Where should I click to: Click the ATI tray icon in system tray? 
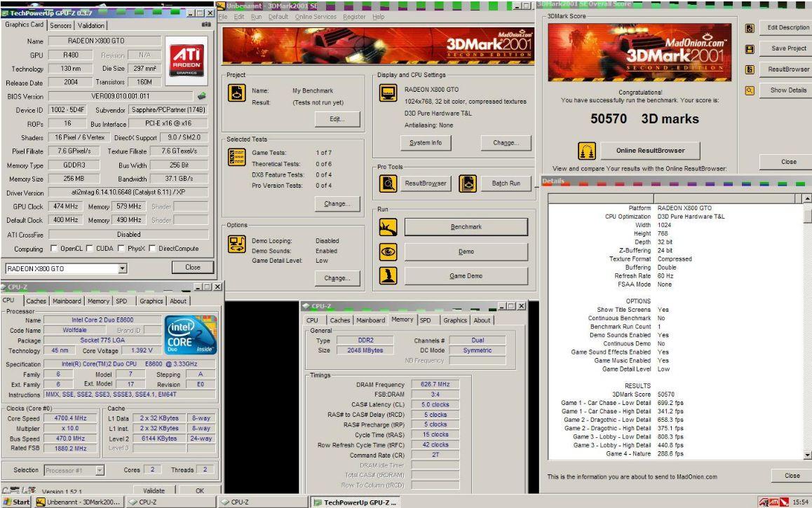pos(773,502)
